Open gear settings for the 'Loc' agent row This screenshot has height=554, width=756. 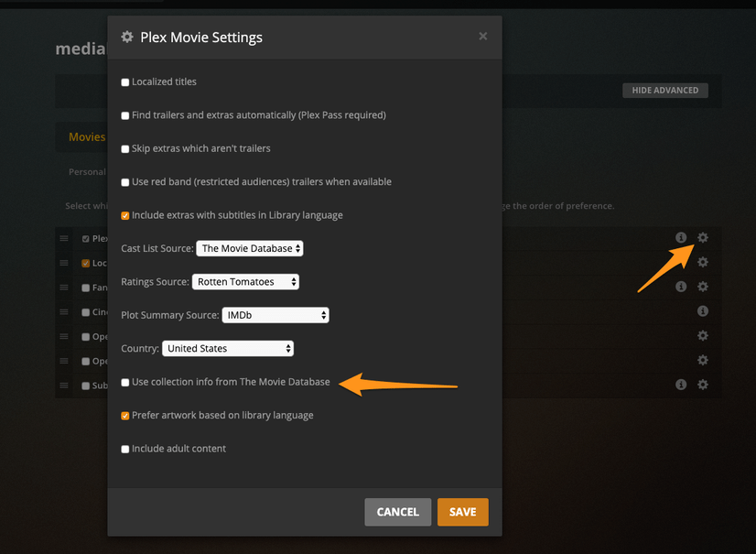[x=702, y=263]
